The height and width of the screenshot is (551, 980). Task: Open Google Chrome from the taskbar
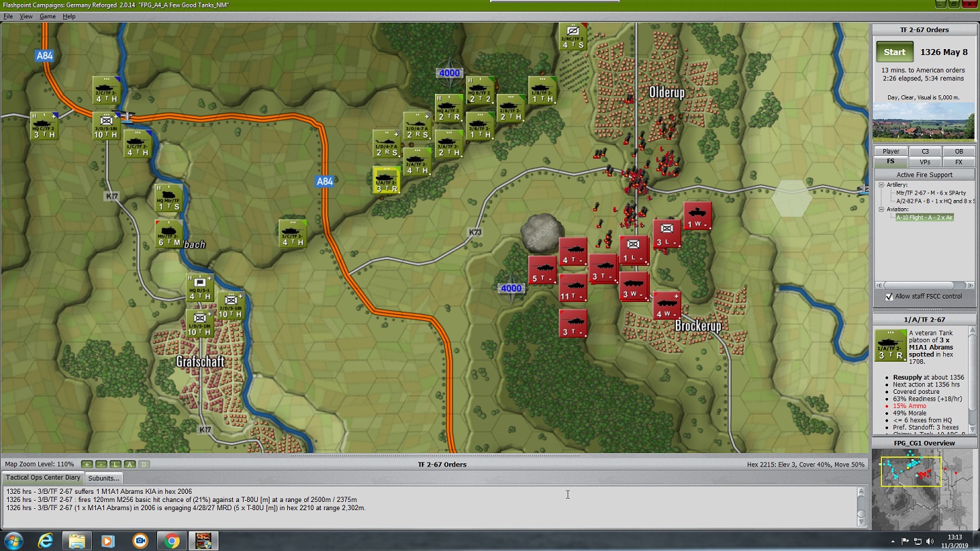tap(172, 541)
